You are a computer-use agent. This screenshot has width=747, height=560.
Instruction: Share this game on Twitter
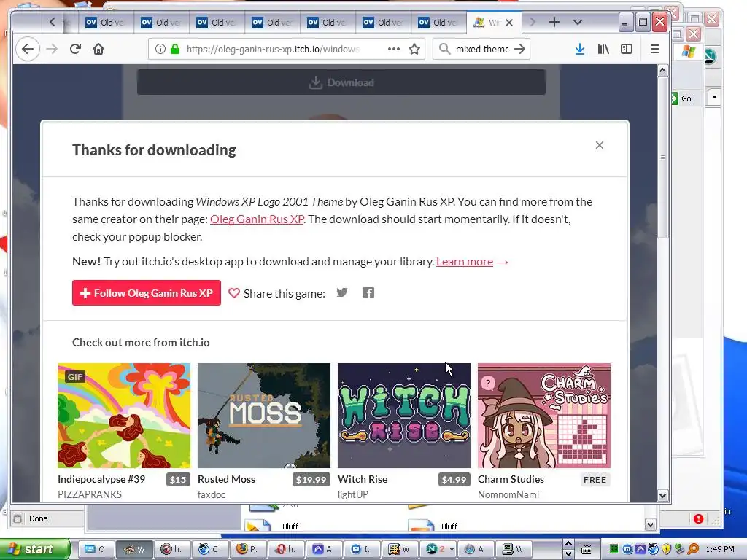[x=342, y=292]
